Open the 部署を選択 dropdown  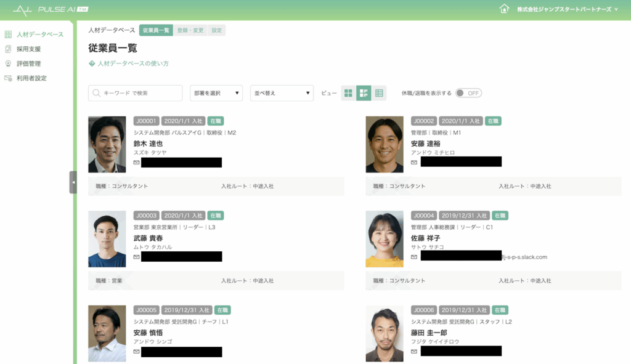(216, 93)
